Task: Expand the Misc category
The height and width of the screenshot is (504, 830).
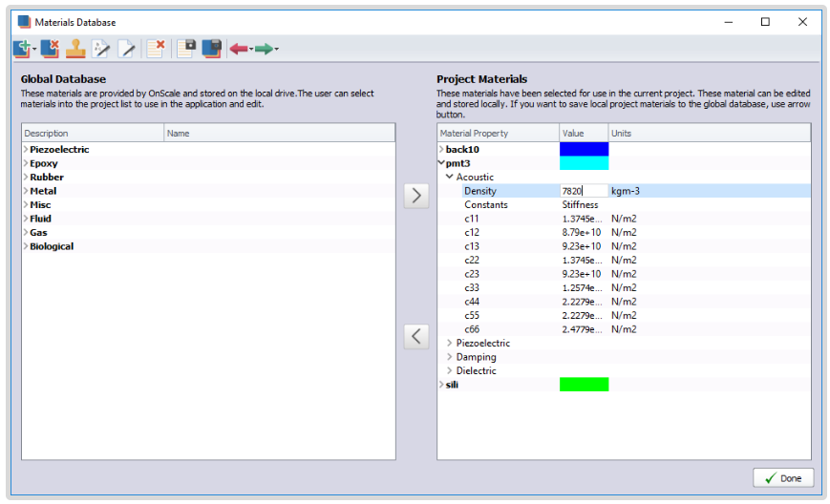Action: point(26,204)
